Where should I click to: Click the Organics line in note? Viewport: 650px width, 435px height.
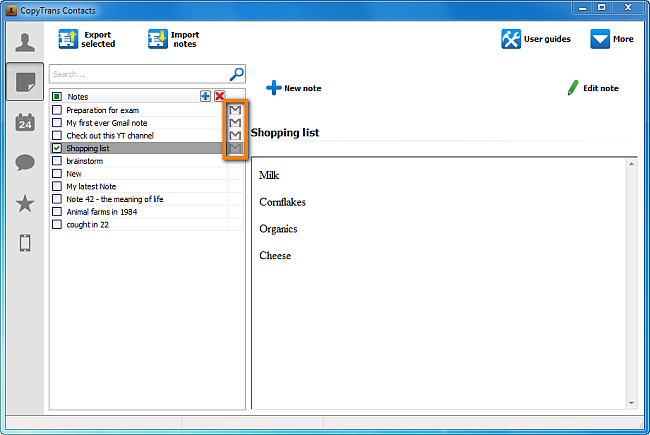pyautogui.click(x=278, y=229)
